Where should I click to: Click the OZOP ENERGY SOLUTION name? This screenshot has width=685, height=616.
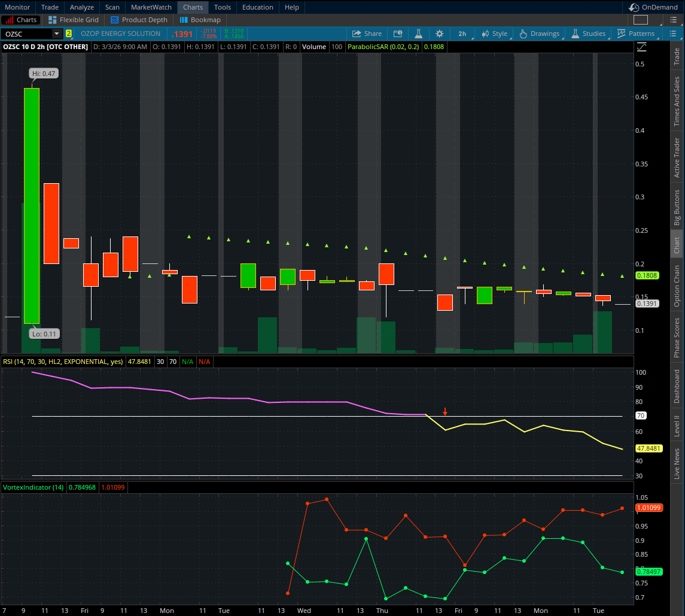click(121, 34)
